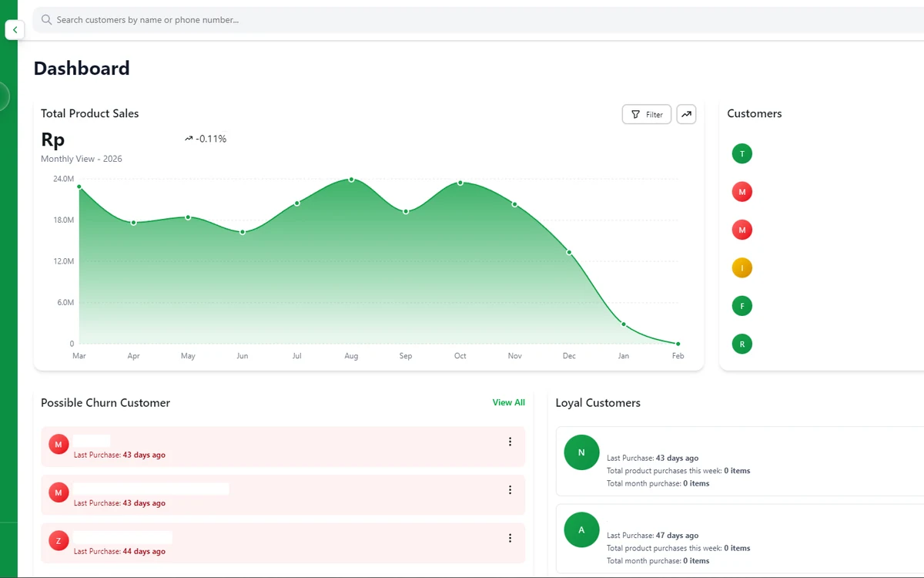This screenshot has height=578, width=924.
Task: Click the Z churn customer avatar
Action: (x=59, y=541)
